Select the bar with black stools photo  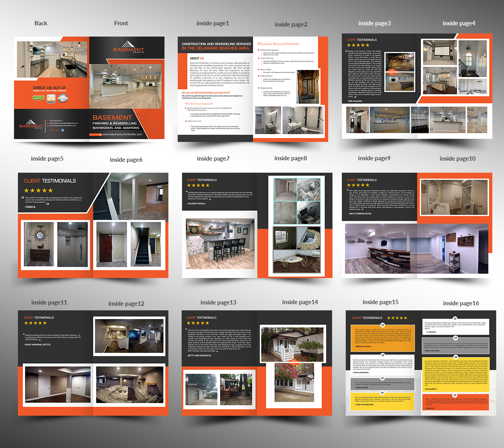tap(220, 244)
